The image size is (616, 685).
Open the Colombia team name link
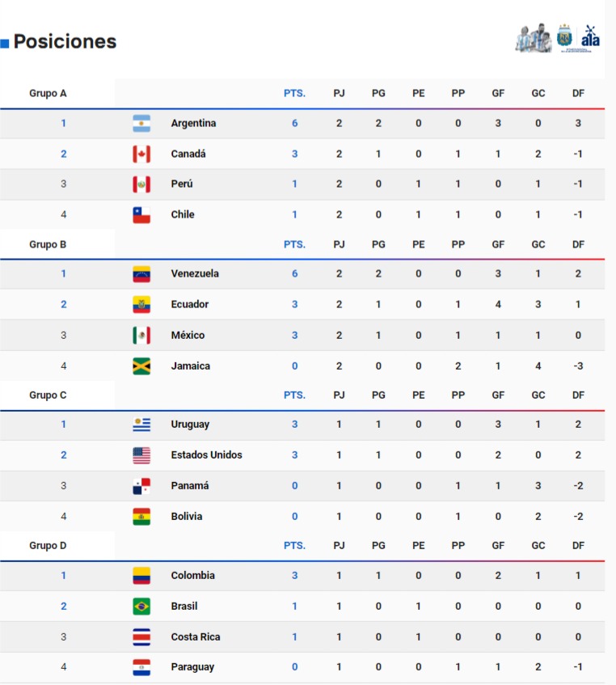coord(193,575)
